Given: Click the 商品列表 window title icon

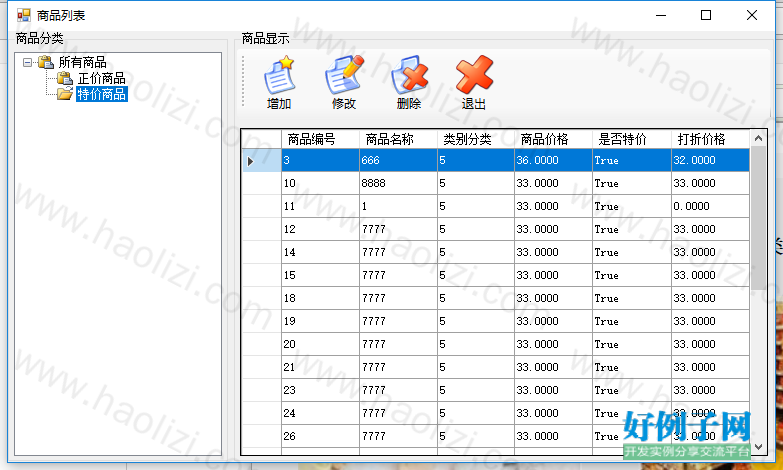Looking at the screenshot, I should pos(23,15).
